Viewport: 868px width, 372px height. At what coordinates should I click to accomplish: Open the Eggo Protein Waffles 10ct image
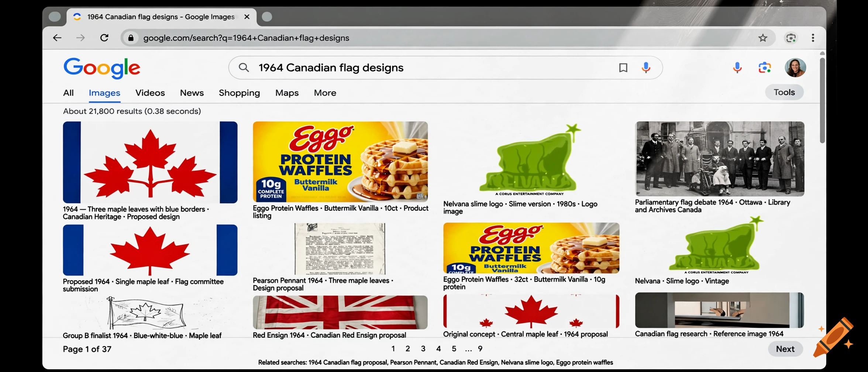click(x=340, y=162)
